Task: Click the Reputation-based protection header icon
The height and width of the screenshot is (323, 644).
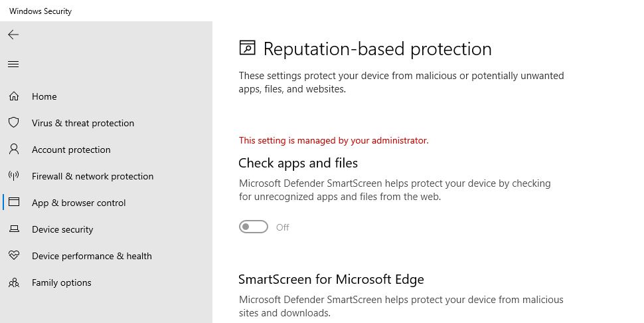Action: pyautogui.click(x=247, y=48)
